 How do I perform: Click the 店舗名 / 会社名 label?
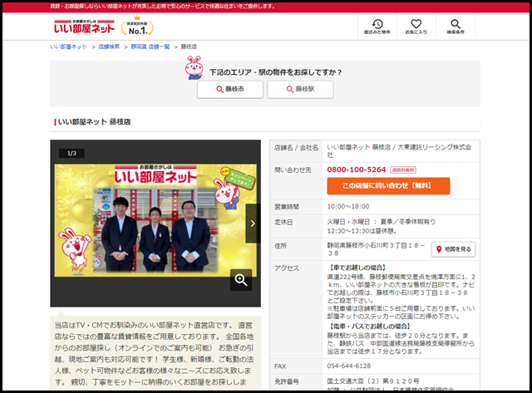pos(296,148)
